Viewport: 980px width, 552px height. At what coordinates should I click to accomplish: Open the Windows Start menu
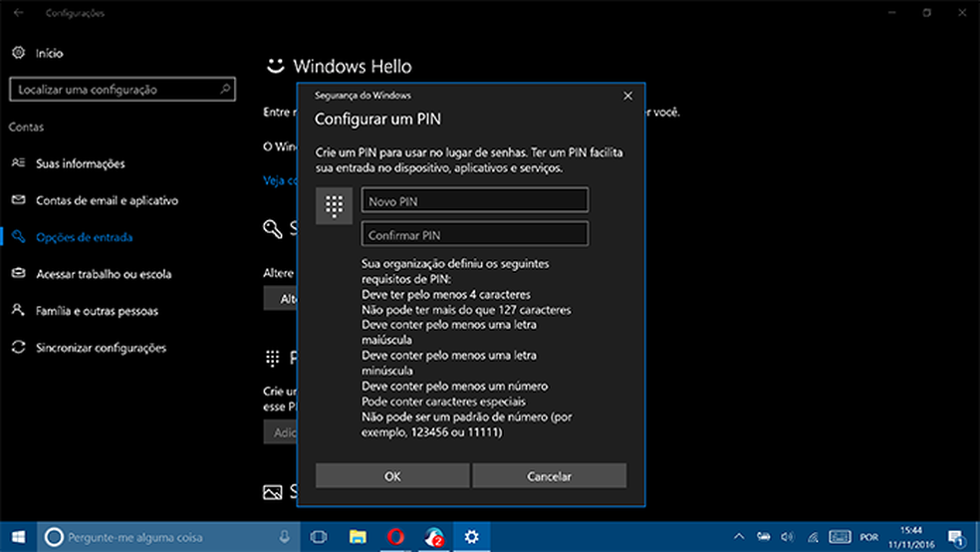click(x=18, y=537)
